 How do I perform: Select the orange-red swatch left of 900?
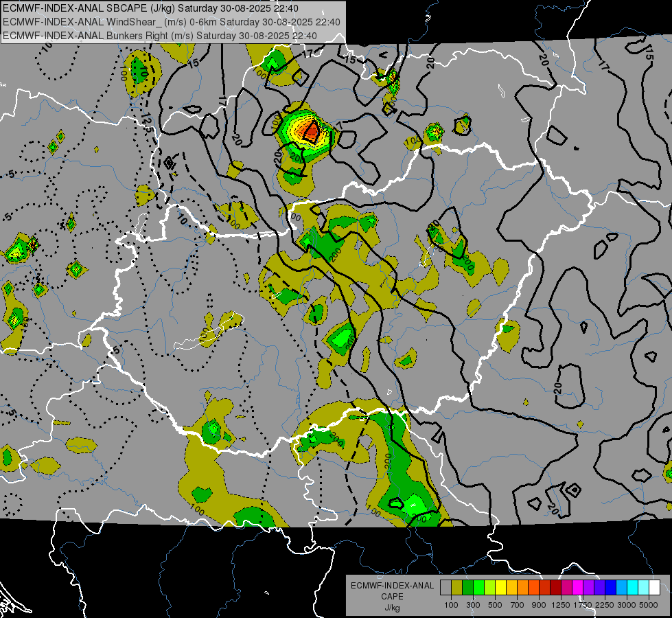[x=533, y=587]
